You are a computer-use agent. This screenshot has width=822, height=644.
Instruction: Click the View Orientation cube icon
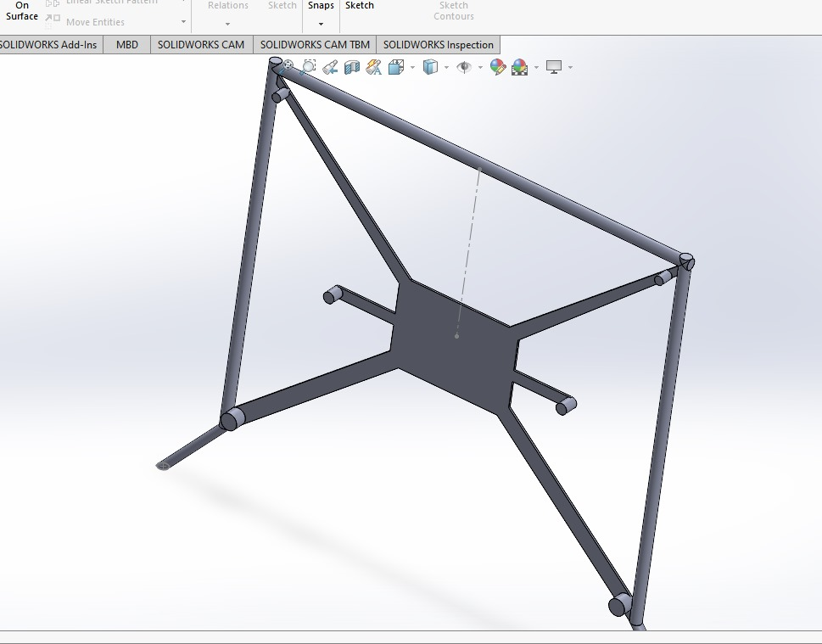tap(395, 66)
